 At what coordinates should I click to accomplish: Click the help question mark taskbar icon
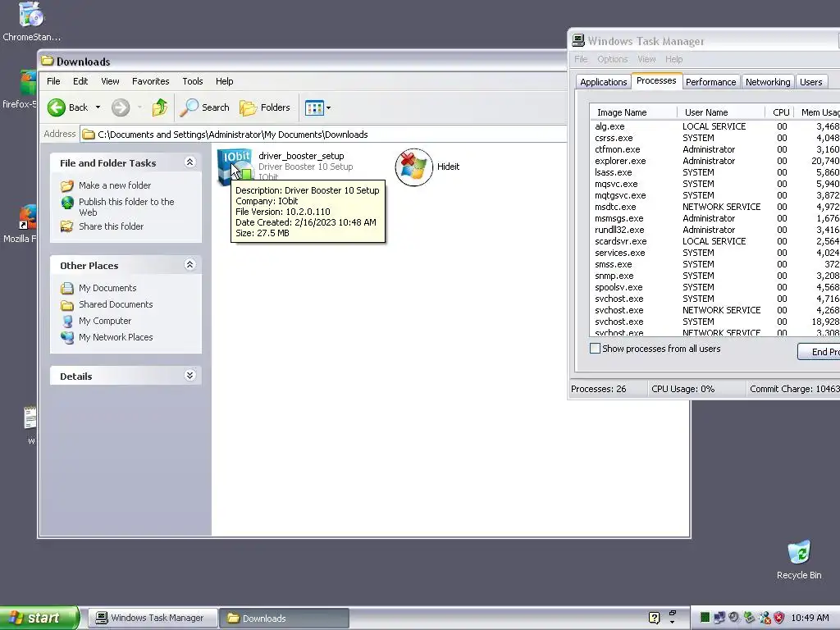(654, 618)
